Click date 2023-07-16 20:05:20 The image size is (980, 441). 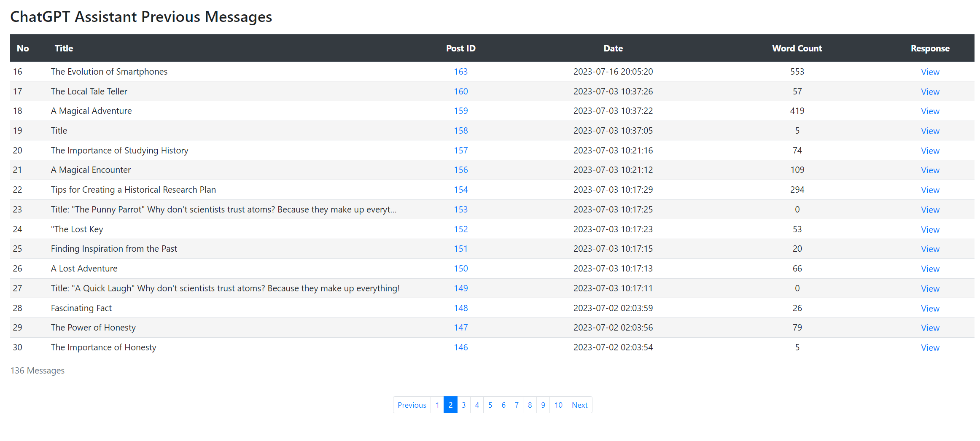pos(613,72)
